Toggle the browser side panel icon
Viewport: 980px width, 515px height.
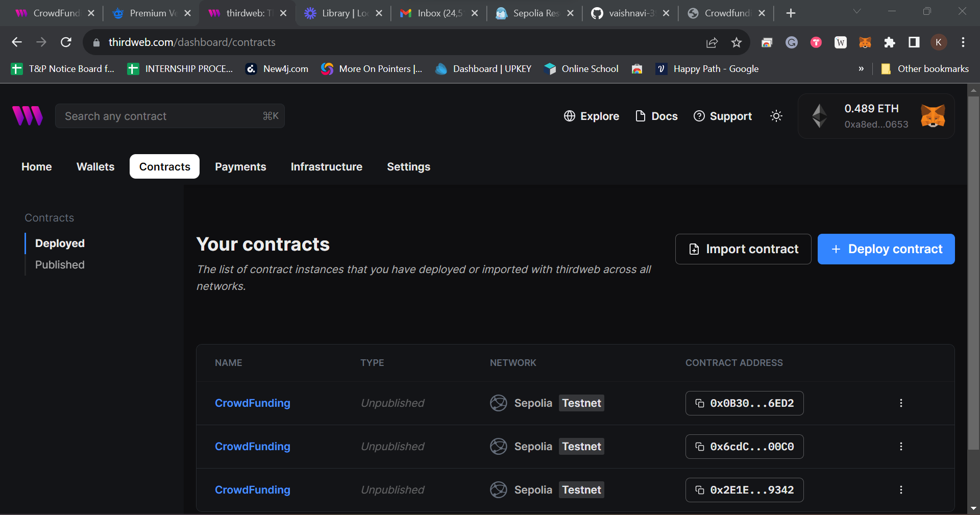[914, 42]
